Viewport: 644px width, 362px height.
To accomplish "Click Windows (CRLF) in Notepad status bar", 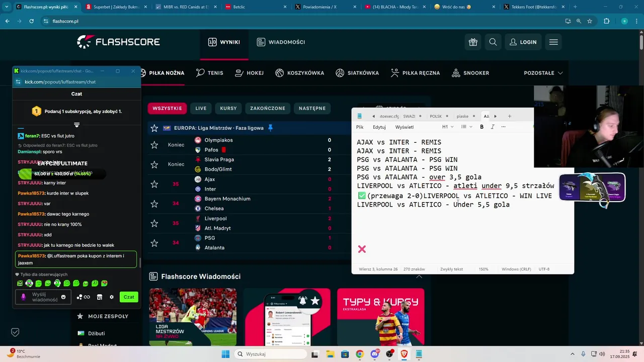I will [x=516, y=269].
